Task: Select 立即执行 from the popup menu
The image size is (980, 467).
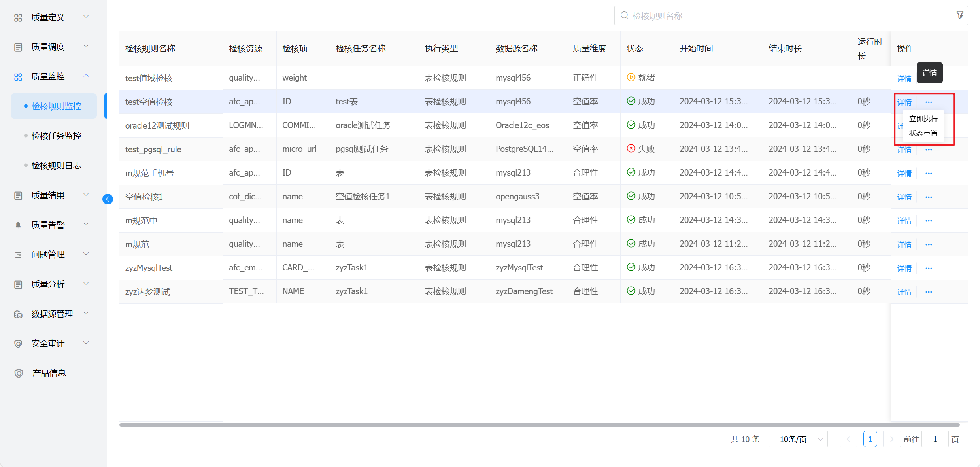Action: pos(923,119)
